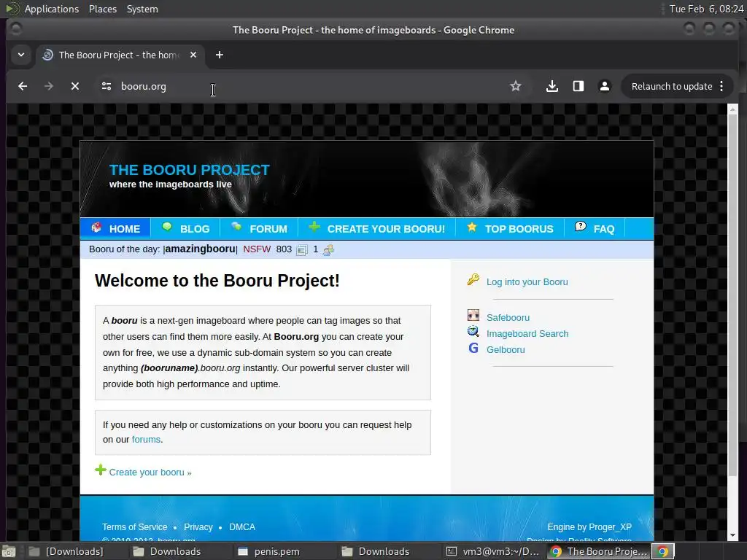Click the Imageboard Search globe icon
Viewport: 747px width, 560px height.
click(x=473, y=331)
